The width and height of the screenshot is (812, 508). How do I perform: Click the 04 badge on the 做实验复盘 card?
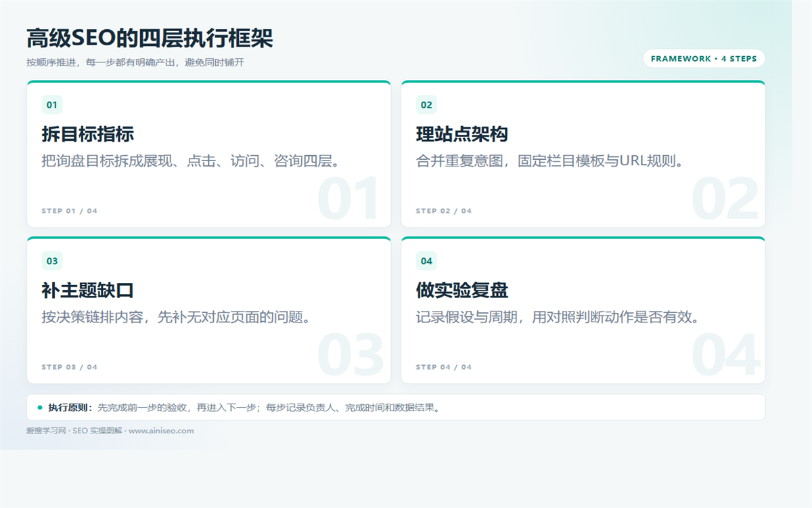(426, 261)
